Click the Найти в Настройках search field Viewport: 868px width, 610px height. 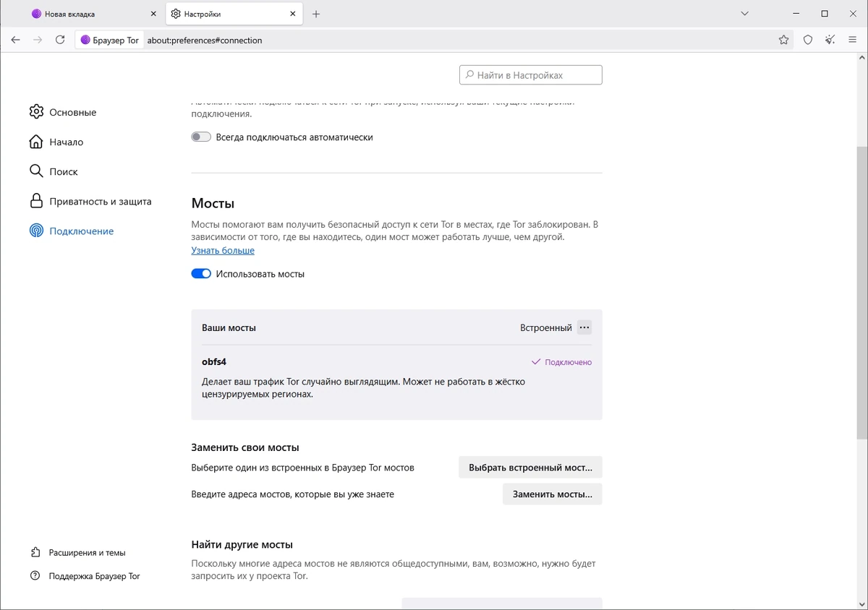tap(530, 74)
